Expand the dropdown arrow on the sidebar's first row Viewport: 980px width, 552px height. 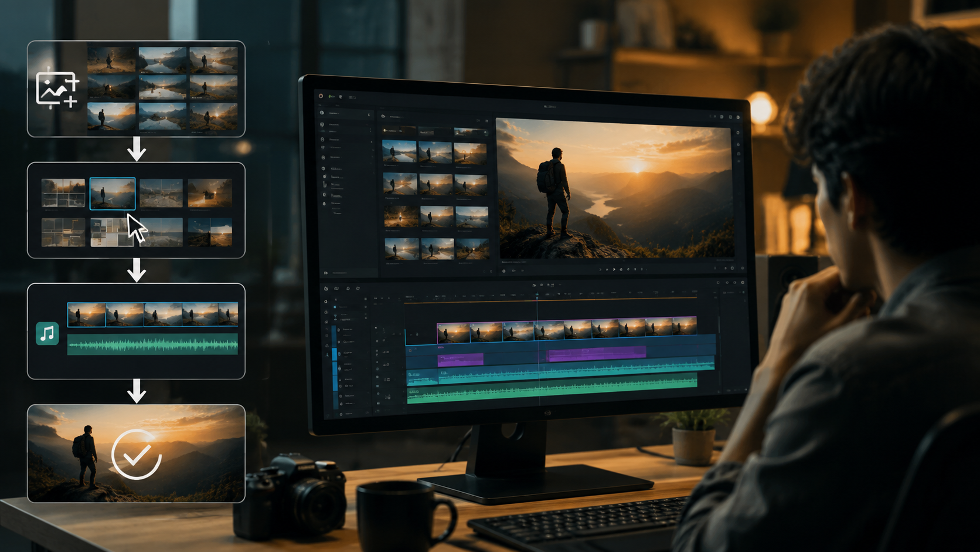point(369,115)
